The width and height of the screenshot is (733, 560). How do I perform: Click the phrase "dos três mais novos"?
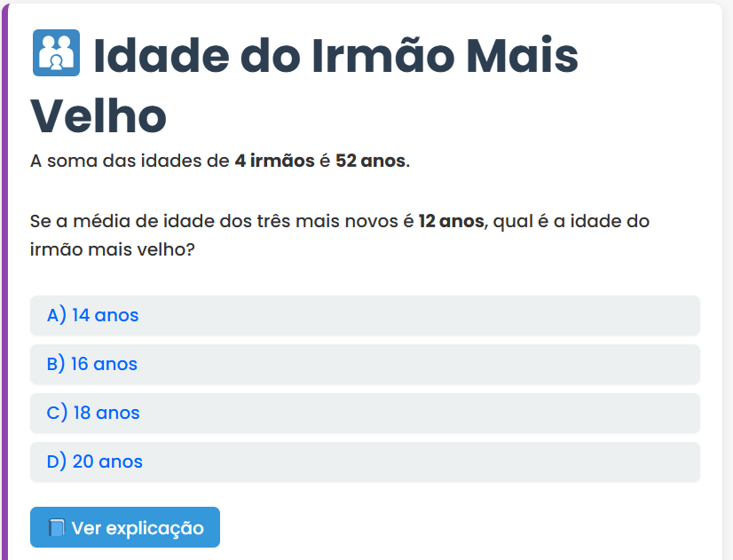318,221
